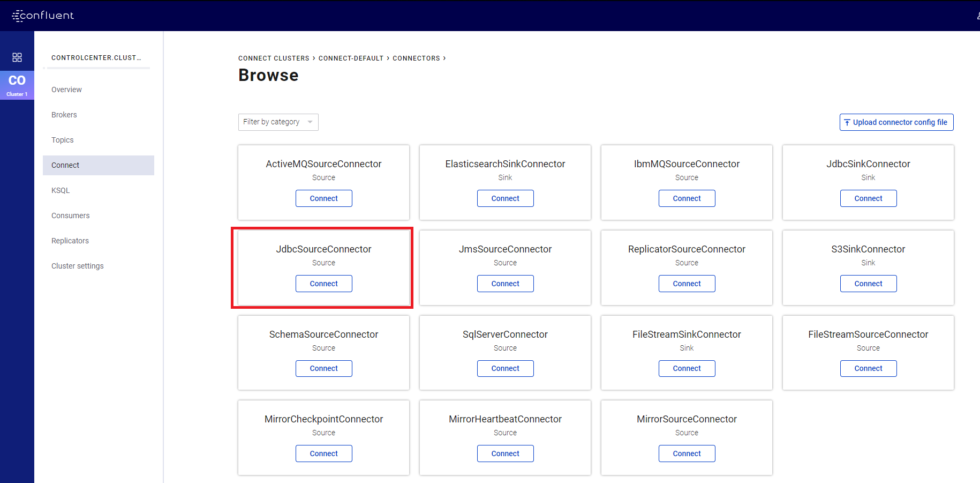
Task: Click Upload connector config file
Action: pos(896,122)
